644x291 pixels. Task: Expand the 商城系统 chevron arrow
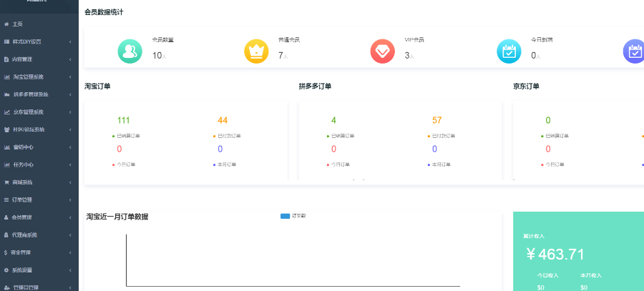(70, 182)
